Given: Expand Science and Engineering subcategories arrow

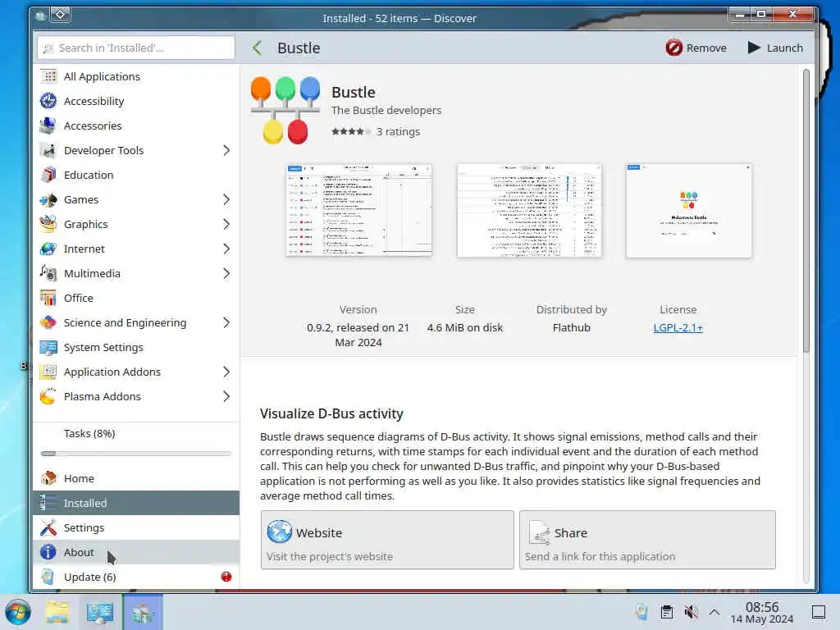Looking at the screenshot, I should (226, 323).
